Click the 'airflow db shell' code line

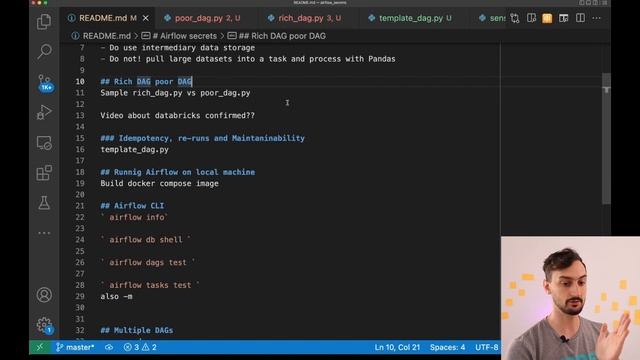146,240
